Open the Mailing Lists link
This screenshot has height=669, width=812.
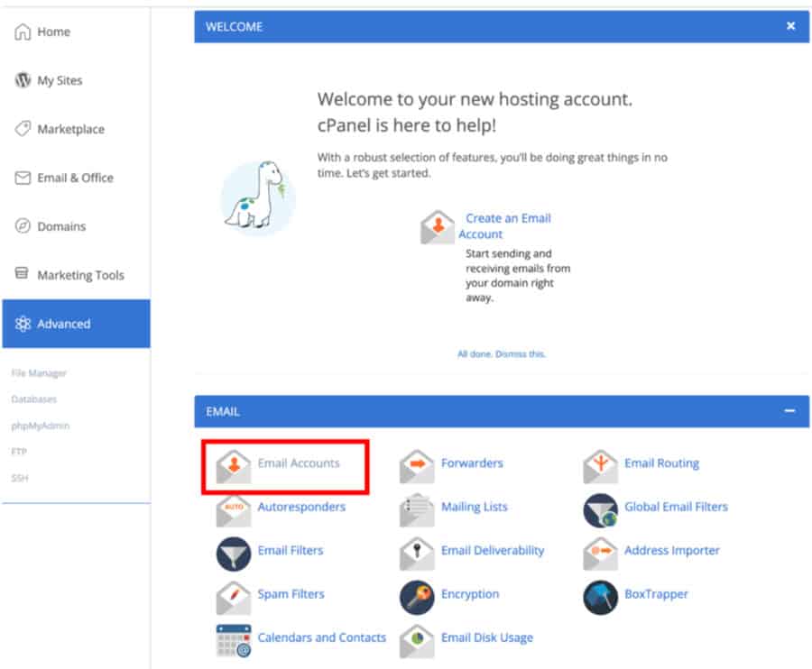[x=475, y=507]
